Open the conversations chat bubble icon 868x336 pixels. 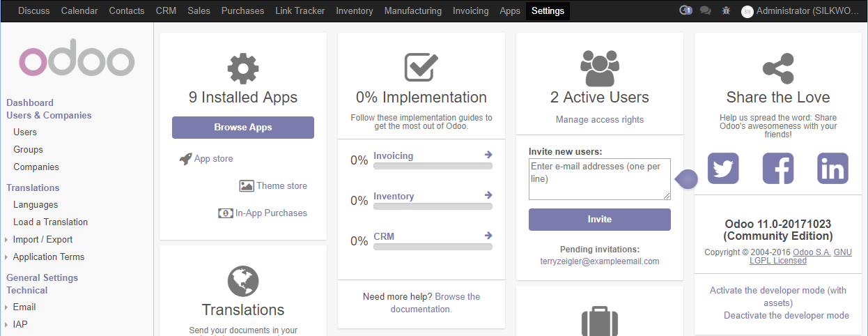click(x=706, y=10)
